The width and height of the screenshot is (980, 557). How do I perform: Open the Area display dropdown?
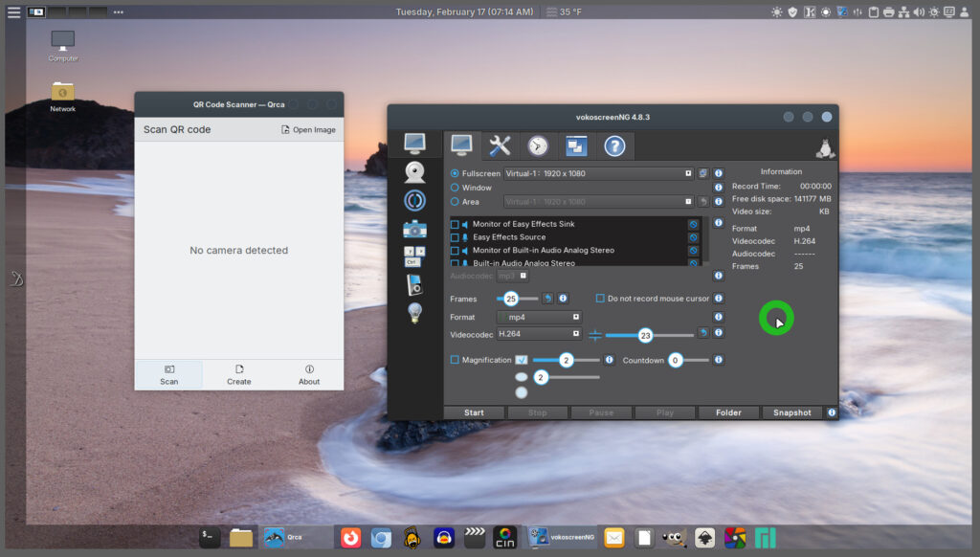[x=599, y=201]
